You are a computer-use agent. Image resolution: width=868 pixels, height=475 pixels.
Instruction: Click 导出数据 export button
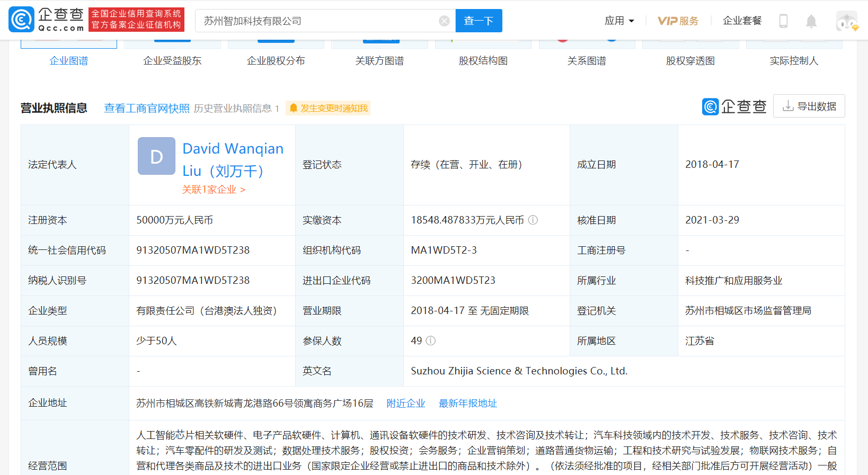click(x=809, y=106)
